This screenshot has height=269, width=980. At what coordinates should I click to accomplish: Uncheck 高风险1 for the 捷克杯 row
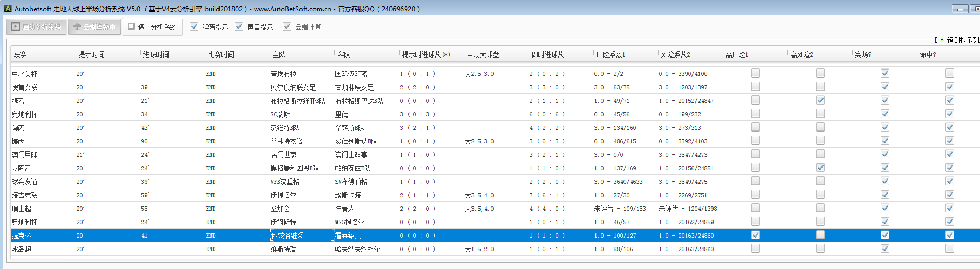point(756,235)
